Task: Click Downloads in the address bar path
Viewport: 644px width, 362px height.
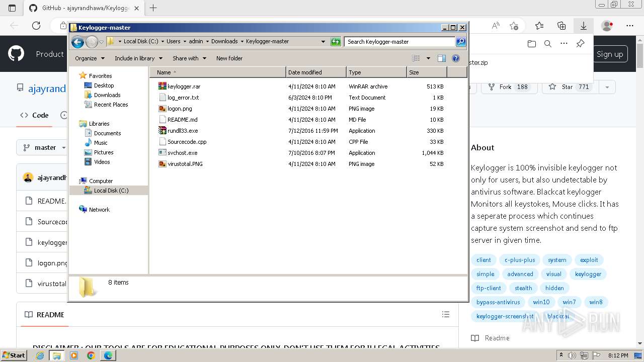Action: (x=224, y=42)
